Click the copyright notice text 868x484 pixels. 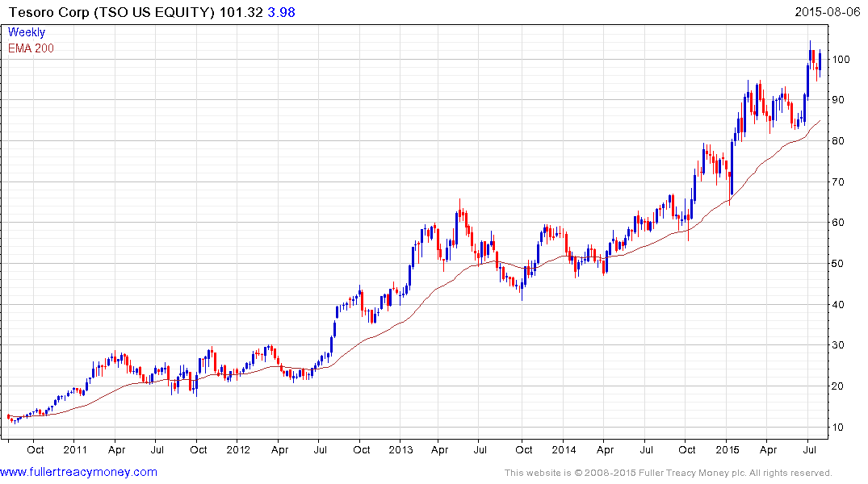[x=669, y=473]
